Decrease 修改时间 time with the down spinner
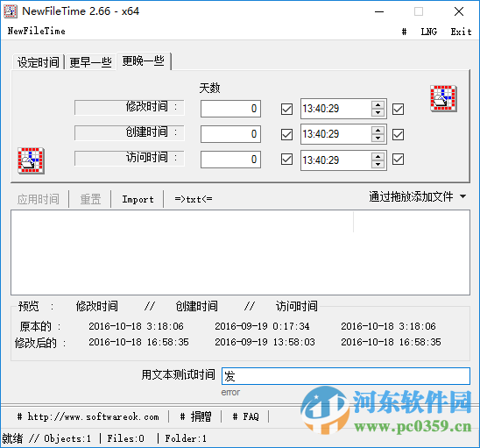The width and height of the screenshot is (480, 448). point(378,113)
